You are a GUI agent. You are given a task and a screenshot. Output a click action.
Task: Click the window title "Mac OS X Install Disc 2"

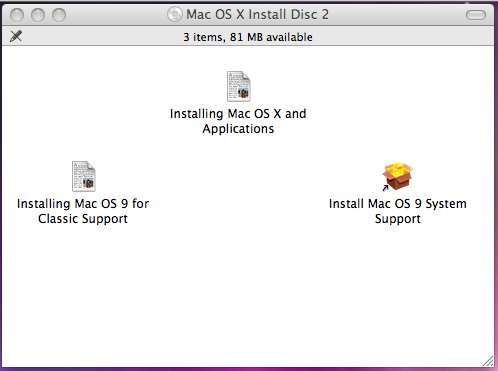(x=257, y=14)
